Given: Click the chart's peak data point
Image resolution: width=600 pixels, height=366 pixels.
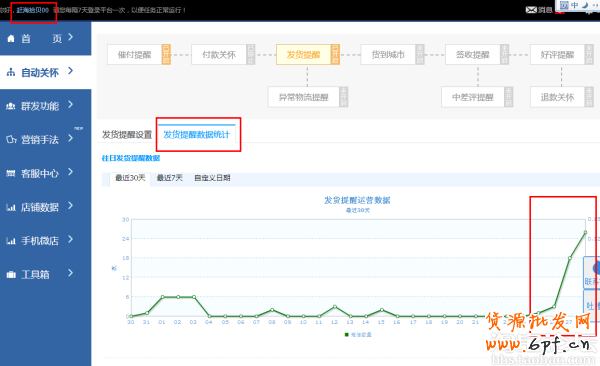Looking at the screenshot, I should click(x=585, y=232).
